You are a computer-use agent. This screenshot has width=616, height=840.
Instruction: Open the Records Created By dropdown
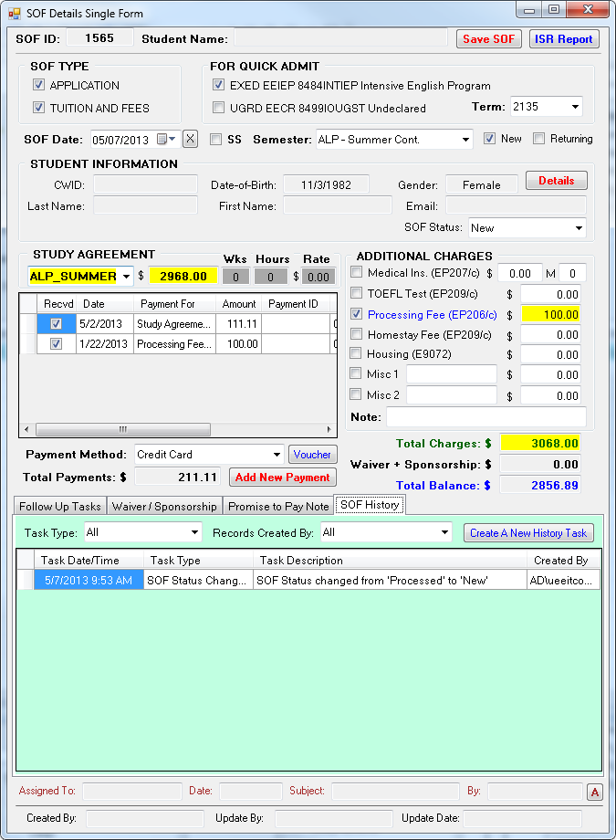coord(444,532)
